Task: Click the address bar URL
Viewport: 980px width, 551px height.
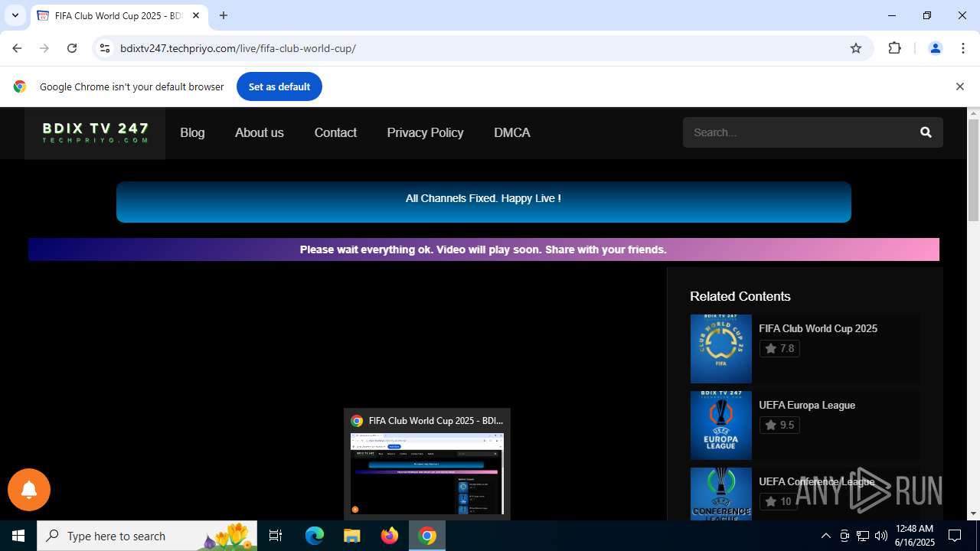Action: [238, 48]
